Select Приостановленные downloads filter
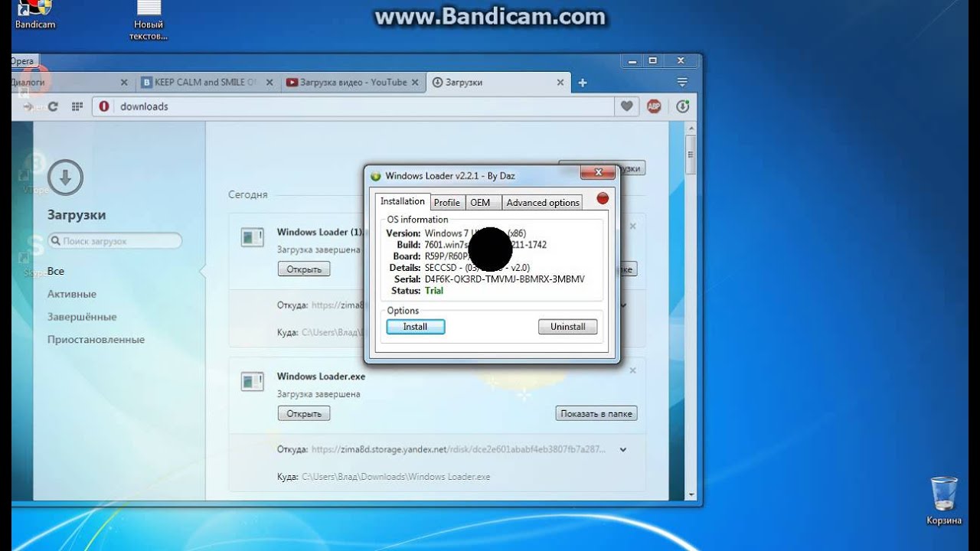This screenshot has height=551, width=980. (96, 340)
